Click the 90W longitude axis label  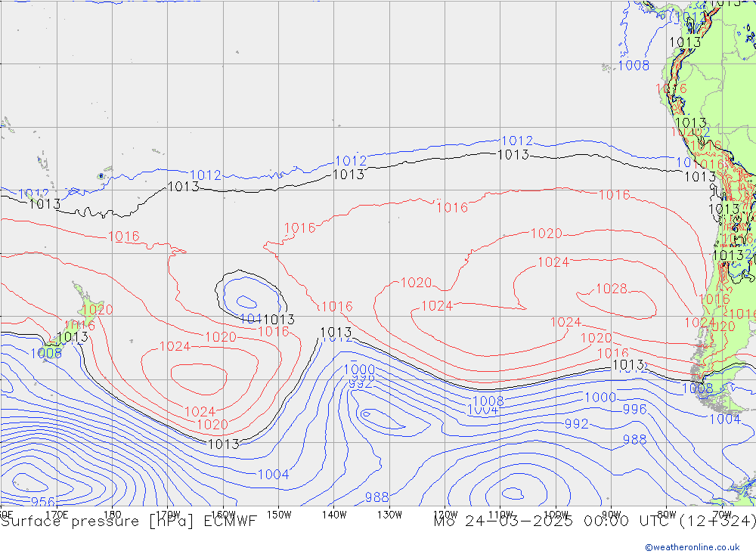click(612, 515)
